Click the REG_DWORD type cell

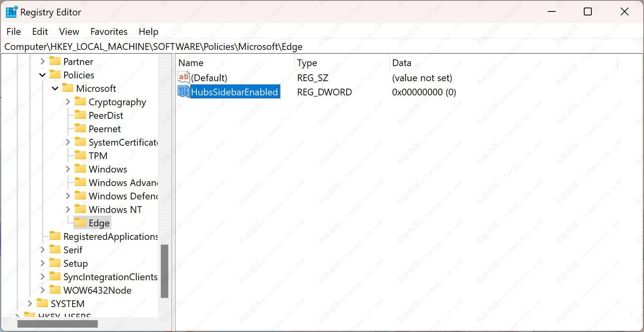[x=324, y=92]
